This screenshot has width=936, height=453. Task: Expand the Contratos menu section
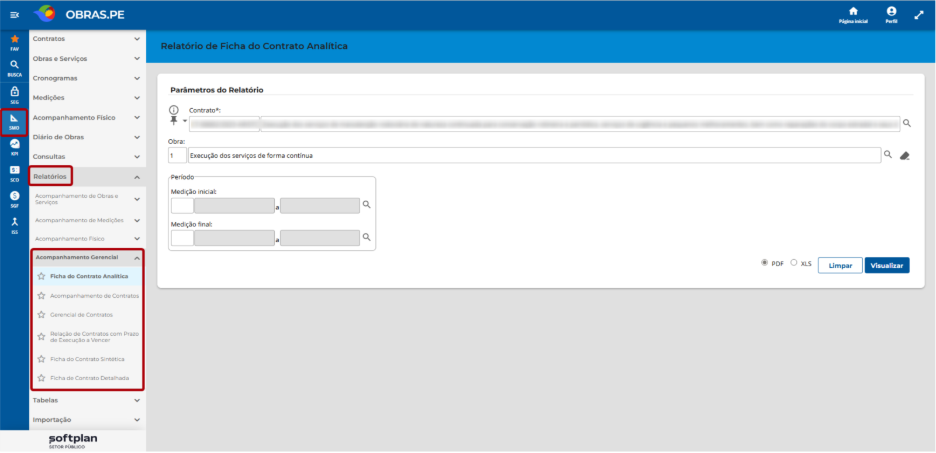tap(87, 39)
